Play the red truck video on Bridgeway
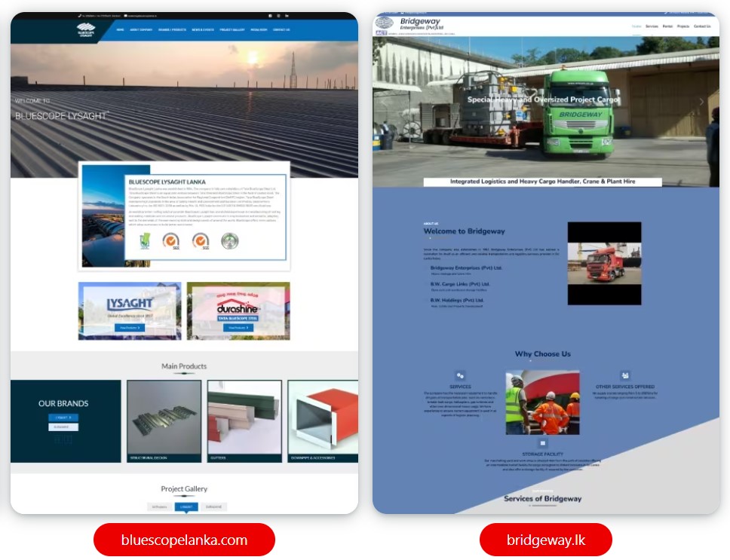This screenshot has height=560, width=730. 604,264
